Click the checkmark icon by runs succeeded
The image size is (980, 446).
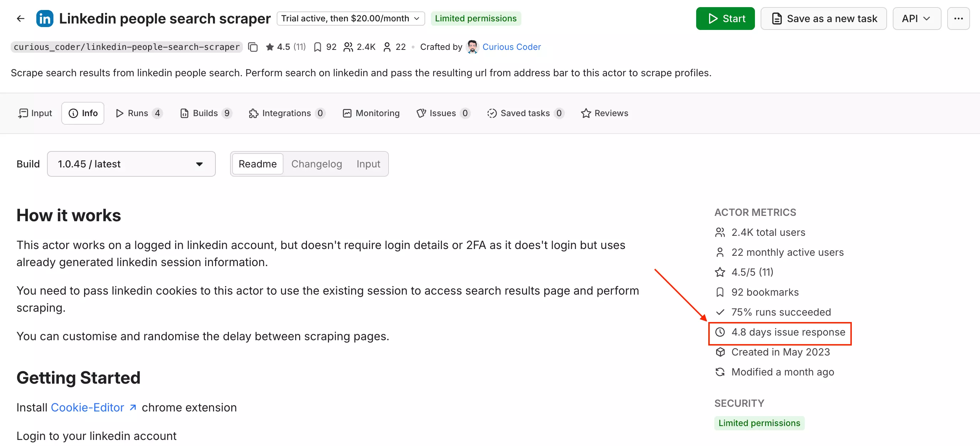coord(720,312)
